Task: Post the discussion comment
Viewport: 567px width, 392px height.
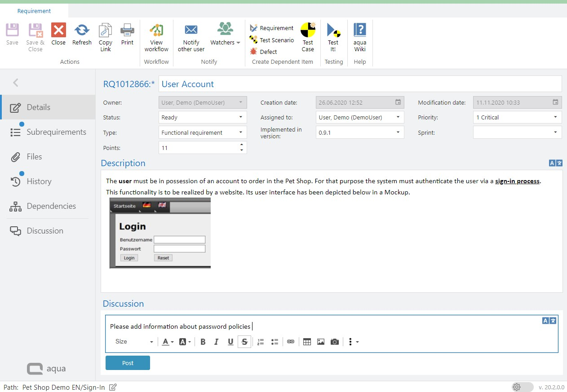Action: tap(128, 363)
